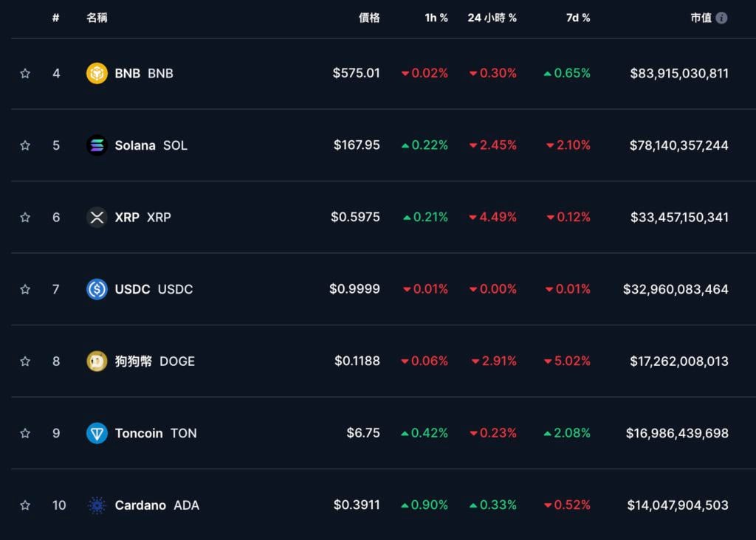The width and height of the screenshot is (756, 540).
Task: Sort by 市值 column header
Action: pyautogui.click(x=701, y=18)
